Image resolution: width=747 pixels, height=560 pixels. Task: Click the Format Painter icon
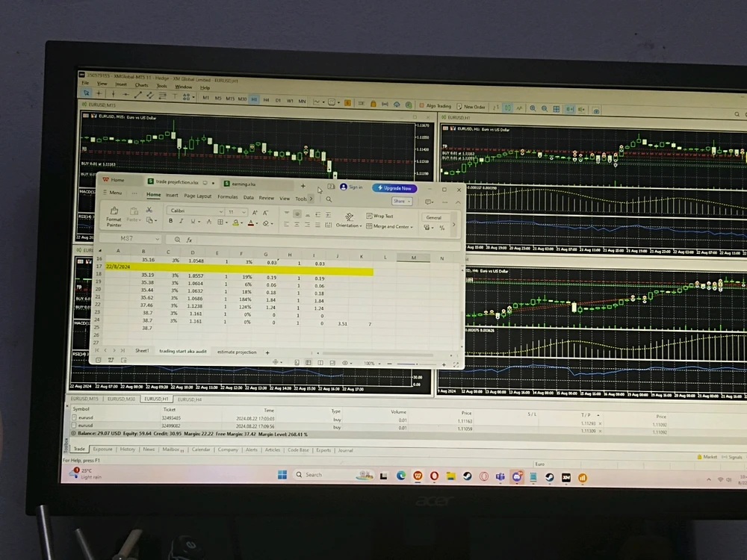pyautogui.click(x=114, y=212)
